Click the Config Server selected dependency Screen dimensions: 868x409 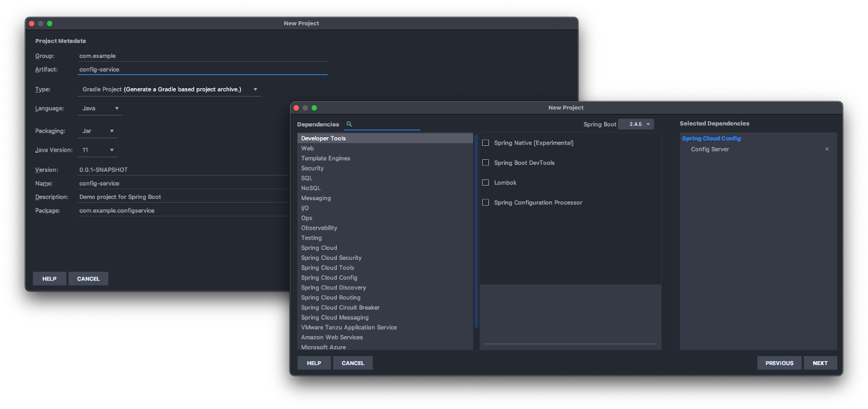click(710, 149)
